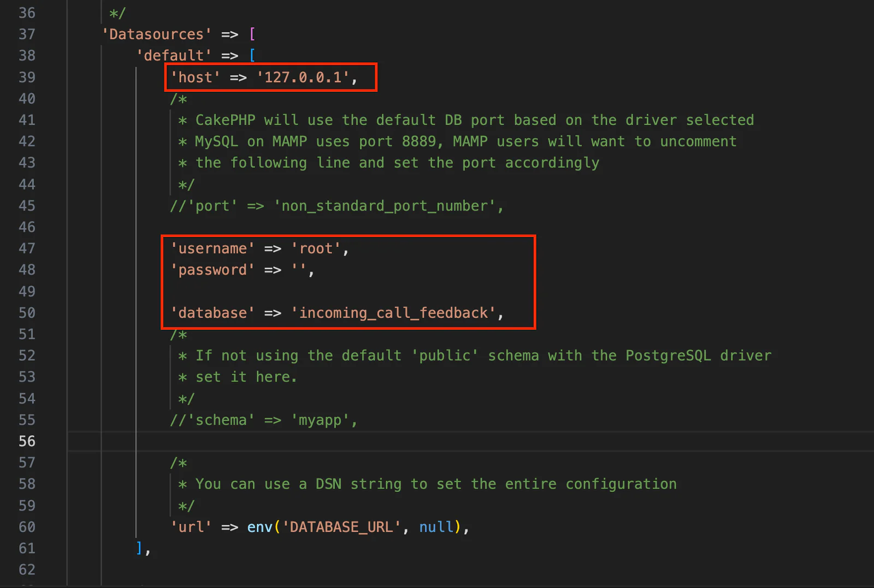
Task: Click line number 36 in gutter
Action: click(27, 13)
